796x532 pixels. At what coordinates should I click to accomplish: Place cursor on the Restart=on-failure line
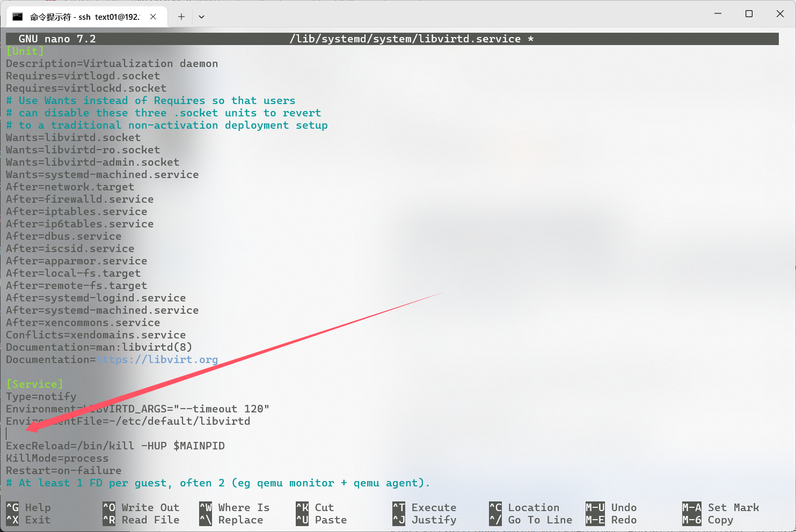pos(63,470)
